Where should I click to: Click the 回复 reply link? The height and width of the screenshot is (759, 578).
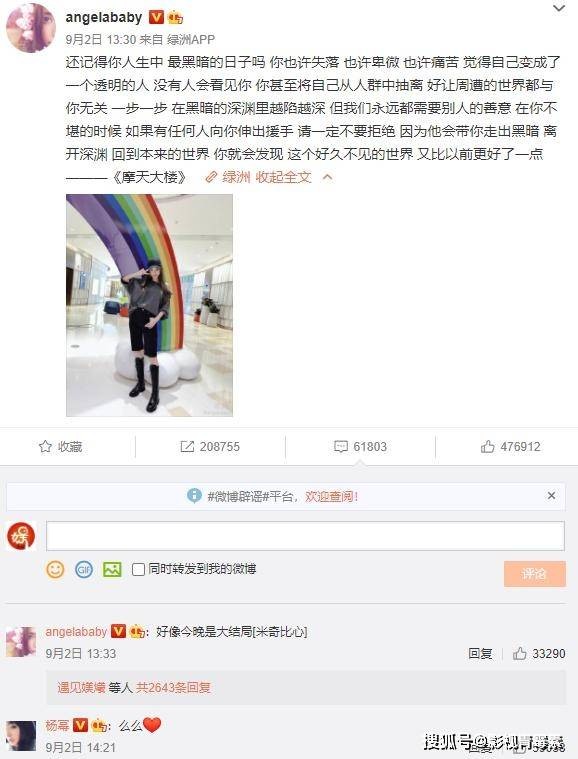[x=480, y=653]
